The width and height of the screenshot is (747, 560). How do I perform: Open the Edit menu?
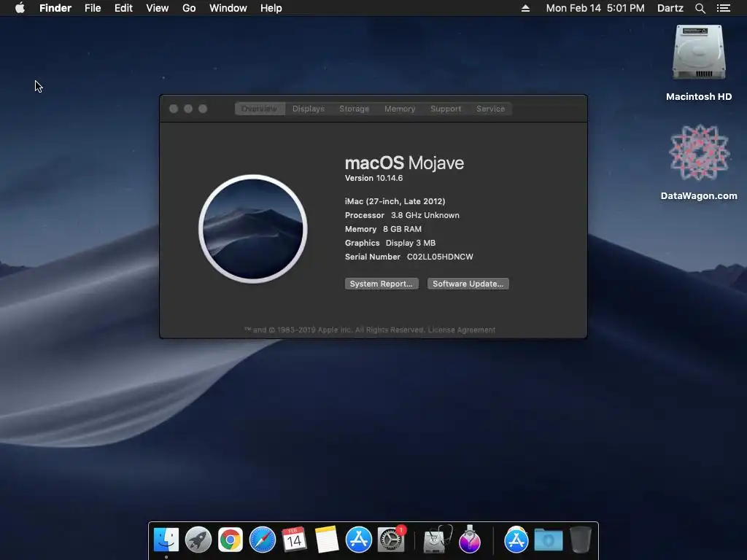(123, 8)
